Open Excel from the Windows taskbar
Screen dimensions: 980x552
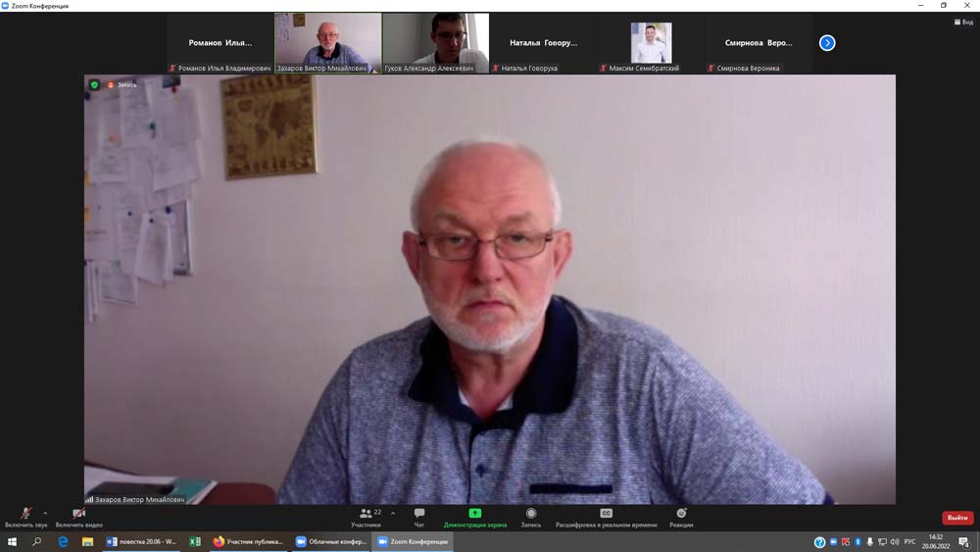(194, 541)
